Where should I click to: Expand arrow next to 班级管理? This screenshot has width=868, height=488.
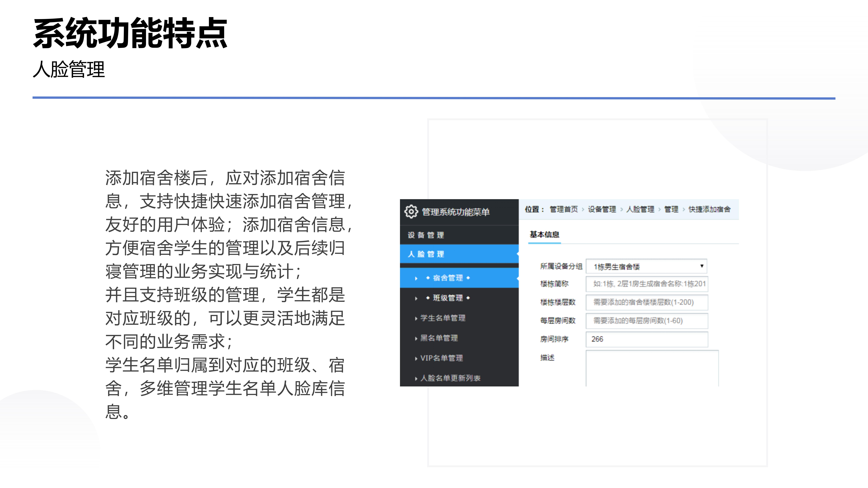tap(416, 298)
